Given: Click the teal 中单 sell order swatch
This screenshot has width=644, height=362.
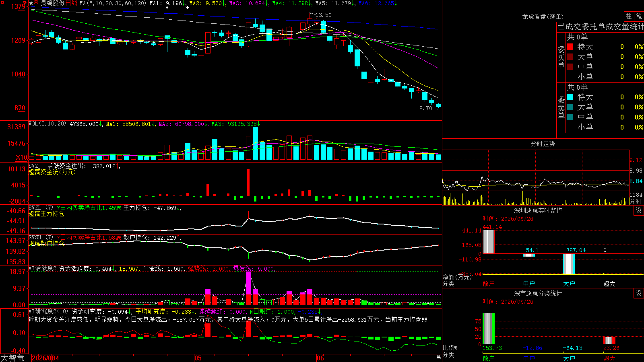Looking at the screenshot, I should (x=570, y=117).
